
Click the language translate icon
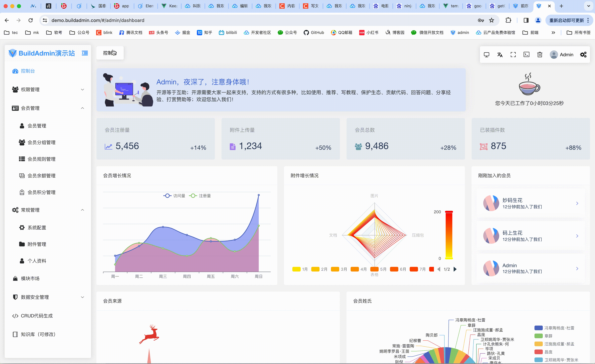[500, 55]
